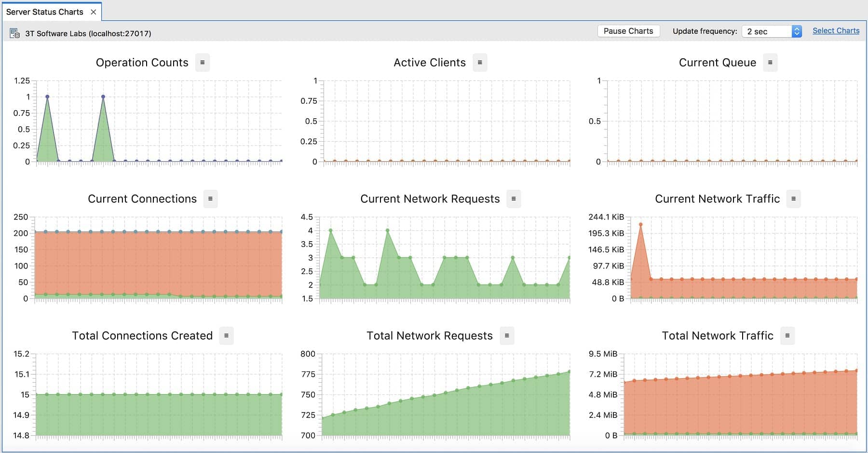Open the Total Connections Created chart menu
868x453 pixels.
pos(226,336)
